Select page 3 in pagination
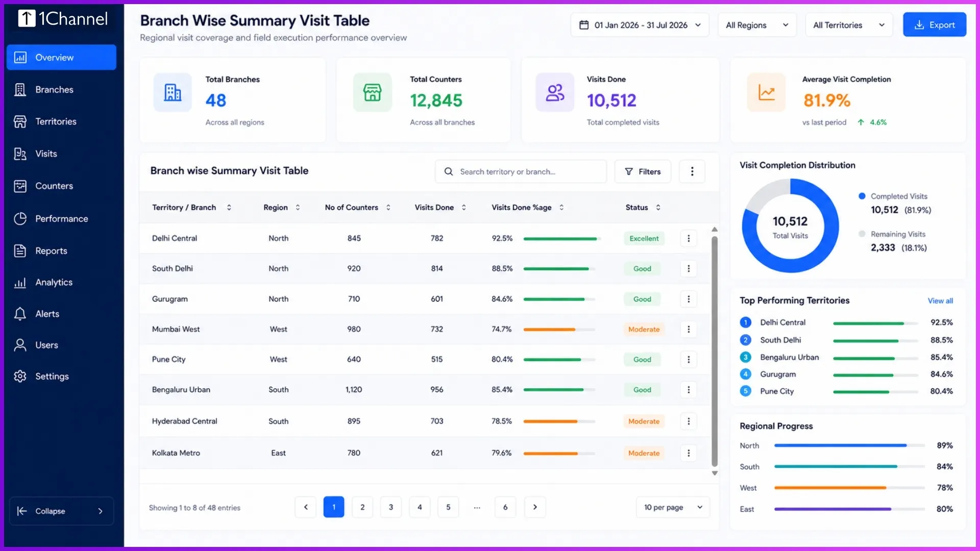This screenshot has height=551, width=980. [391, 507]
